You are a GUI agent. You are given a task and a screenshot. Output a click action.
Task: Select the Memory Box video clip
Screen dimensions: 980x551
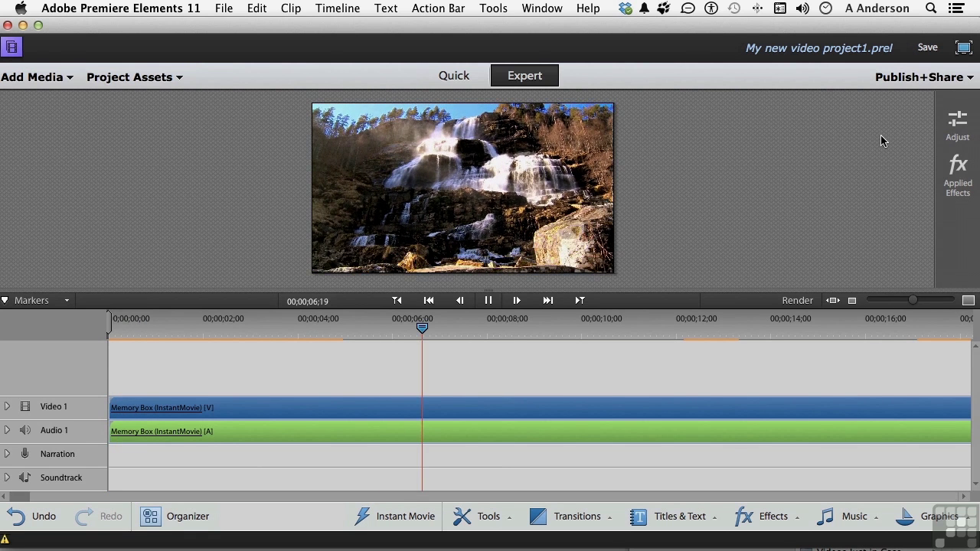pyautogui.click(x=540, y=408)
